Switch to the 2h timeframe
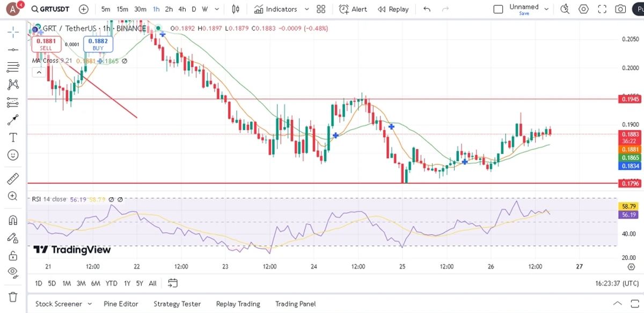The image size is (644, 313). point(169,9)
